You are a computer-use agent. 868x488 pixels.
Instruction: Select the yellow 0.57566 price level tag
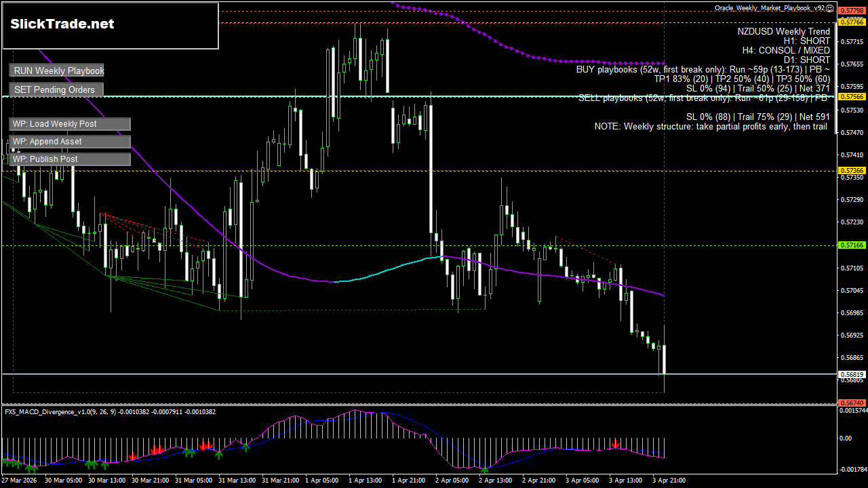pyautogui.click(x=852, y=97)
